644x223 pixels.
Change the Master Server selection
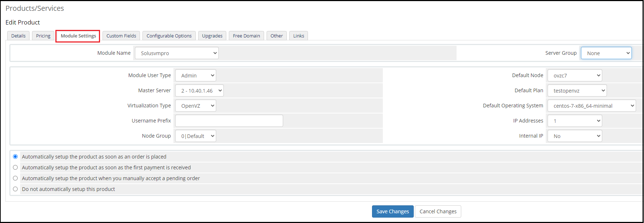199,91
